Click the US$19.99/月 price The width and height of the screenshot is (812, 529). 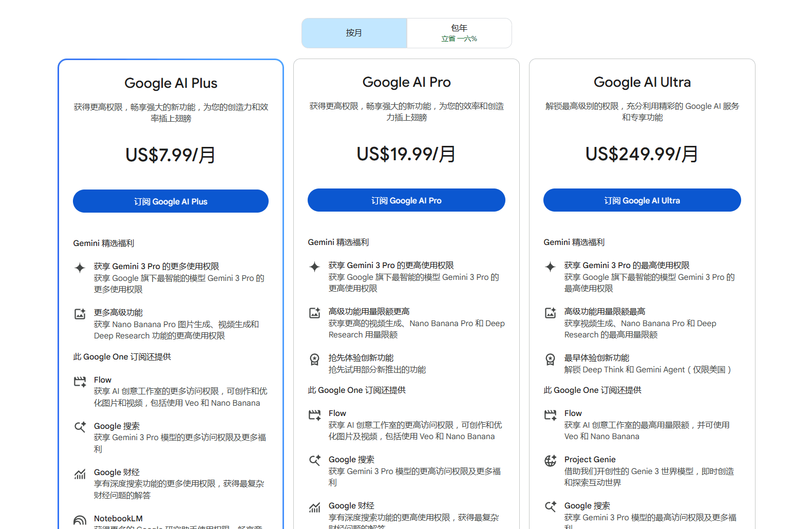click(x=406, y=154)
